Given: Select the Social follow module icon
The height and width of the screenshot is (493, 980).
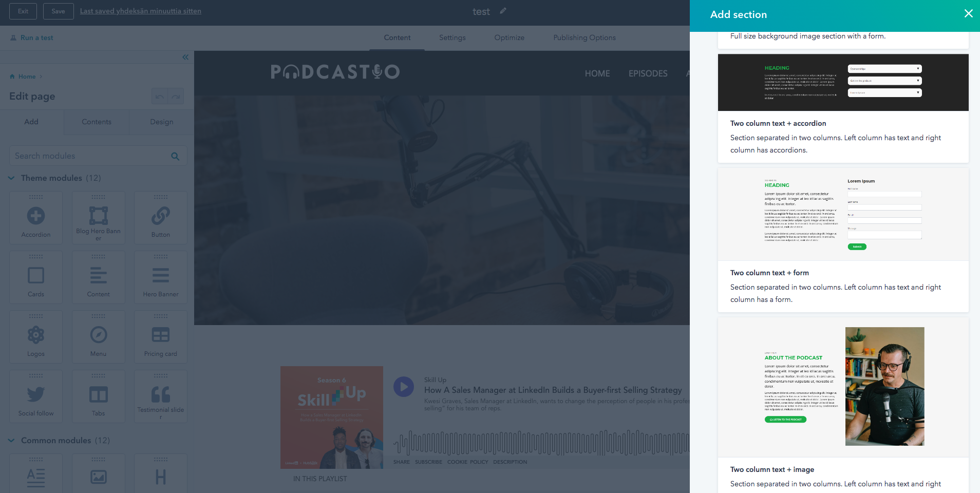Looking at the screenshot, I should coord(36,394).
